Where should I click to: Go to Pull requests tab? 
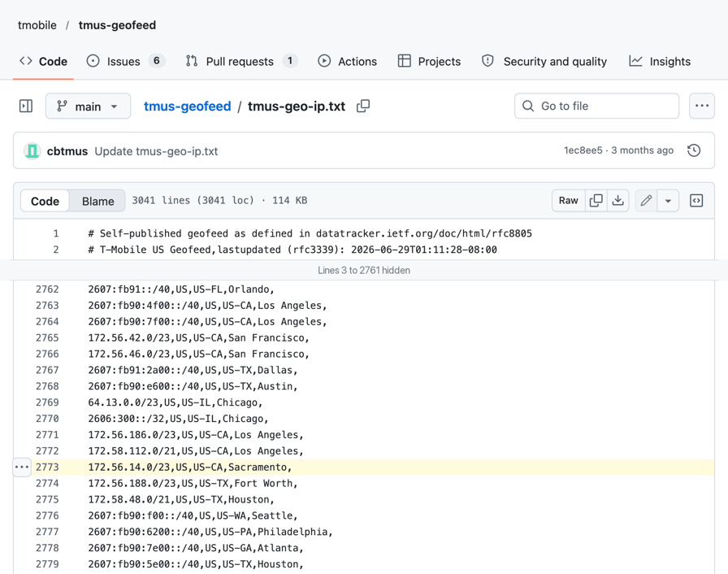[x=241, y=61]
